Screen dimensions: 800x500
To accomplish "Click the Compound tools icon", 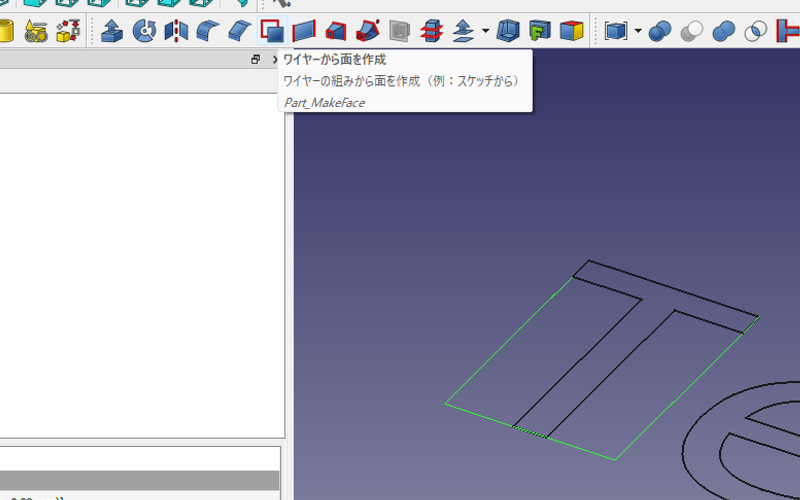I will [616, 31].
